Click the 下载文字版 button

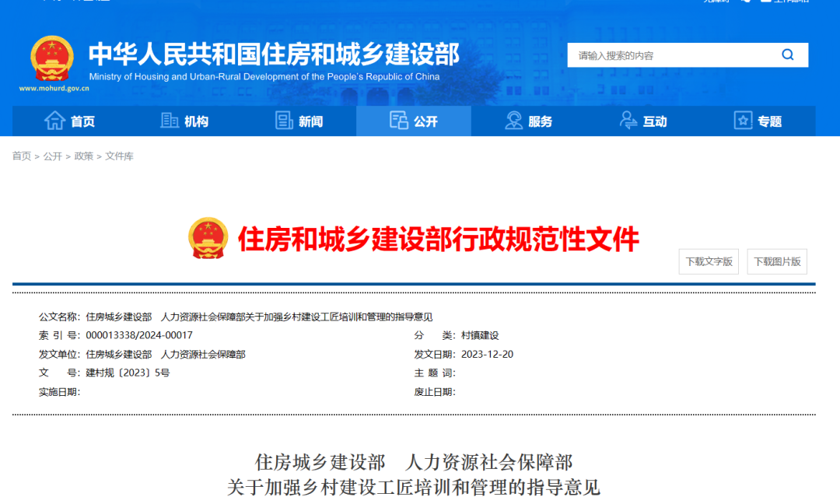[709, 261]
